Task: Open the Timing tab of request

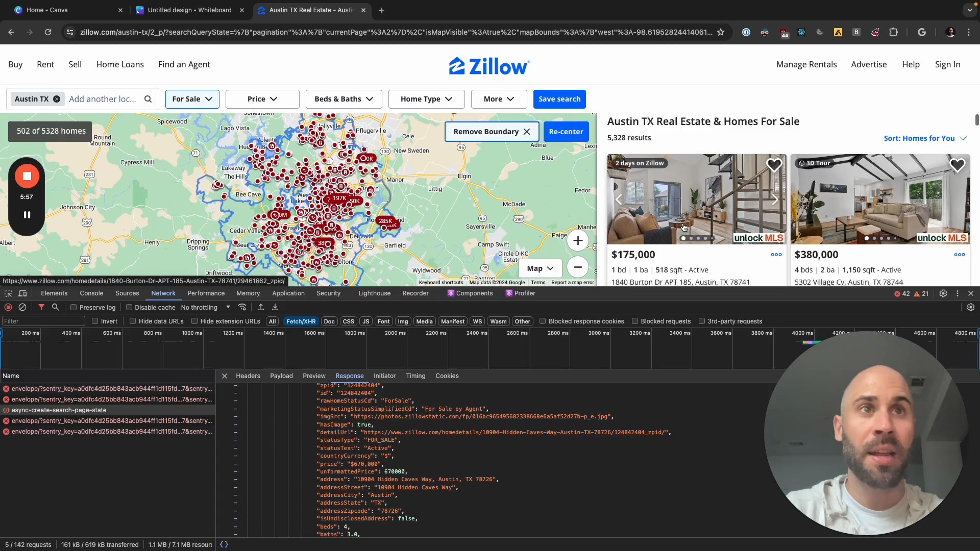Action: (415, 376)
